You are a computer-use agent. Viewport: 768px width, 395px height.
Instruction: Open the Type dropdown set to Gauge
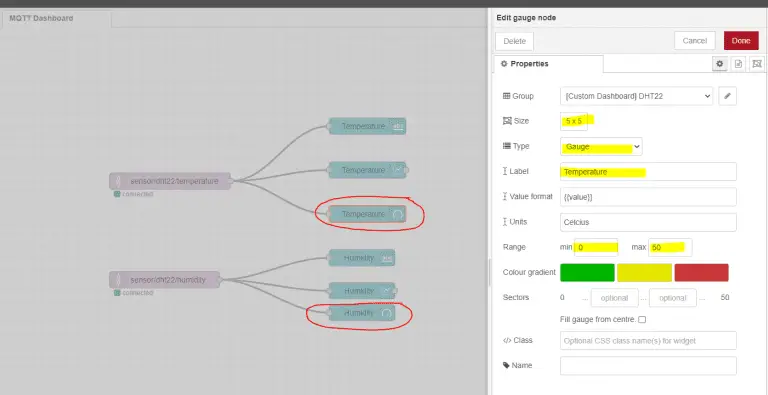[601, 147]
